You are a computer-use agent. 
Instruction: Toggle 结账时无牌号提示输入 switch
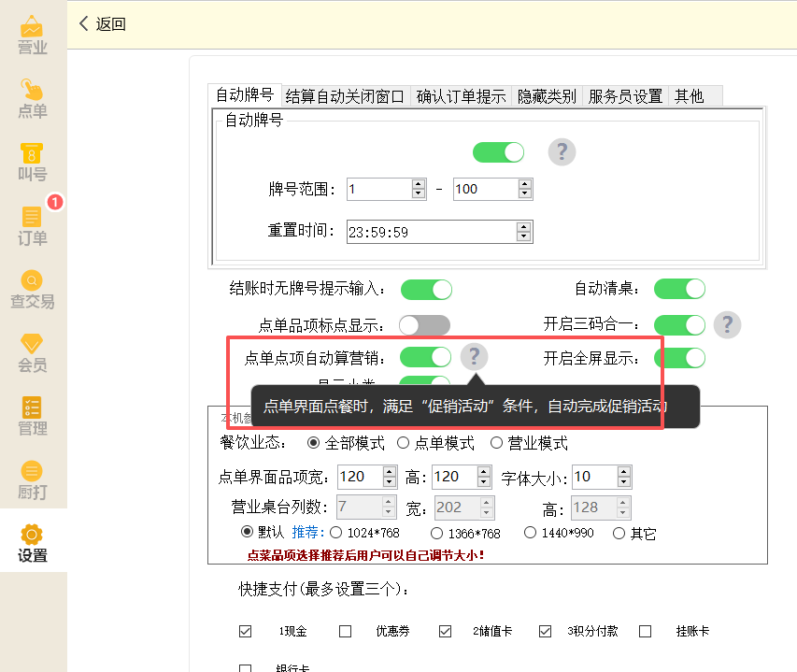click(x=426, y=289)
